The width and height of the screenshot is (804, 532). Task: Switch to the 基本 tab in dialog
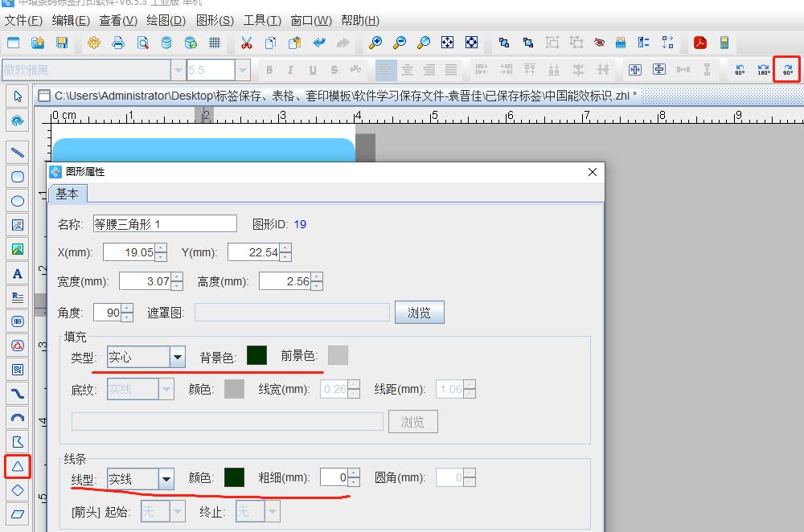pos(68,193)
